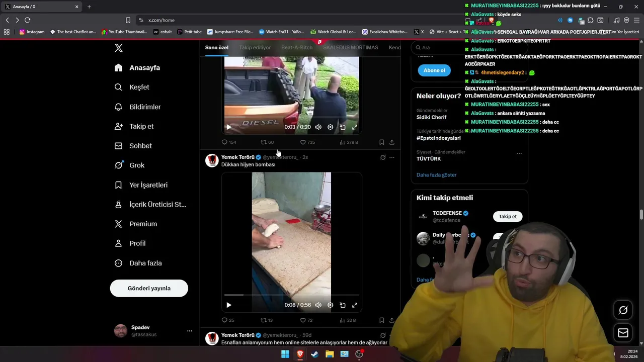Enter fullscreen on truck video

354,127
